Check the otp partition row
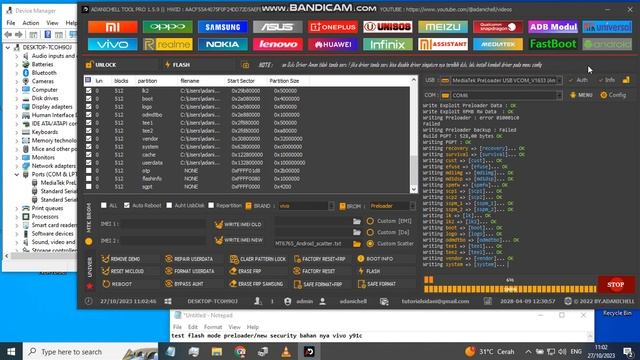The width and height of the screenshot is (640, 360). 89,171
